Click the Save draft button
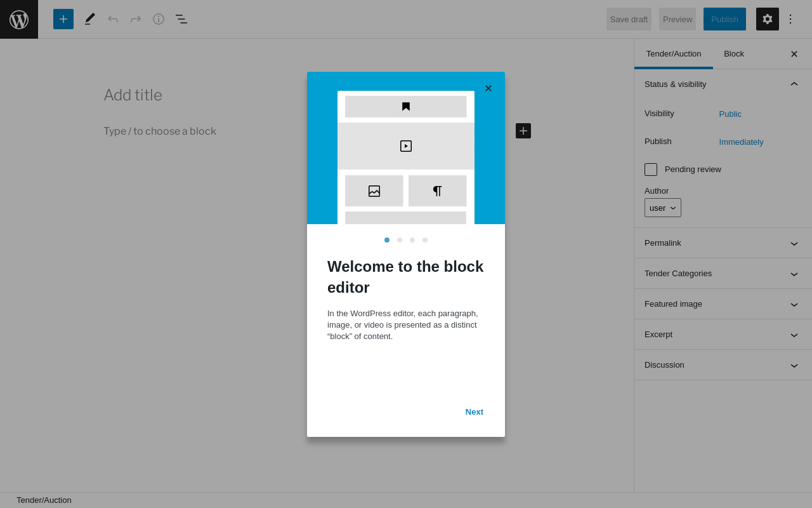Viewport: 812px width, 508px height. click(629, 19)
